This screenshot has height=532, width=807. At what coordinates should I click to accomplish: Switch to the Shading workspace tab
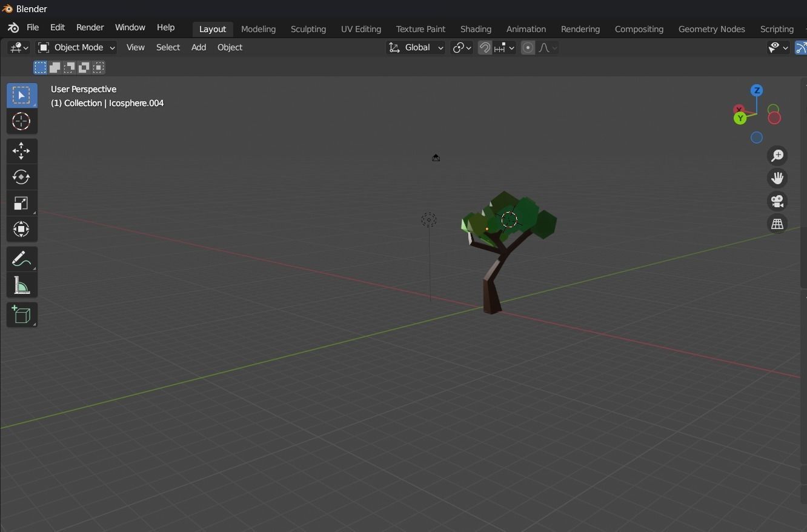coord(476,29)
